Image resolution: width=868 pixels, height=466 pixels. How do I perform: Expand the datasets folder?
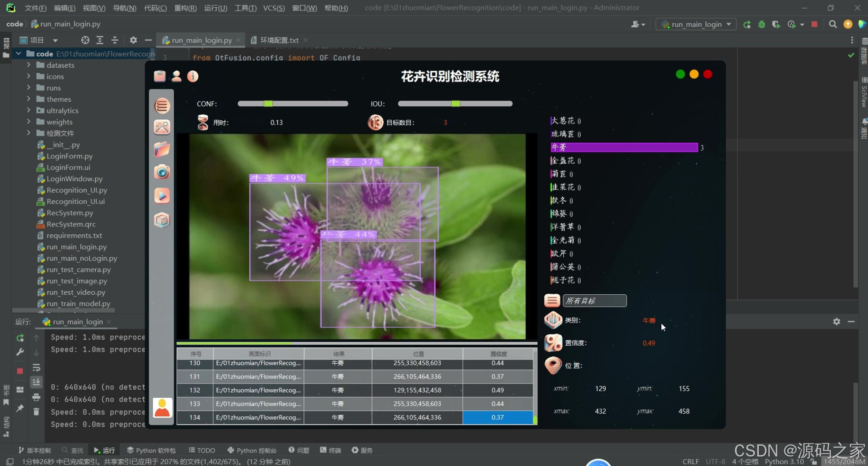[28, 65]
